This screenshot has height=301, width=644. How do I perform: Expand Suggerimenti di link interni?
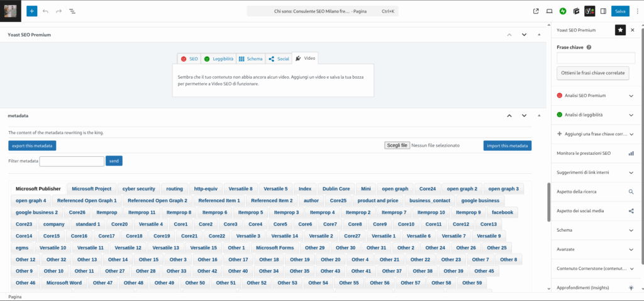(595, 173)
